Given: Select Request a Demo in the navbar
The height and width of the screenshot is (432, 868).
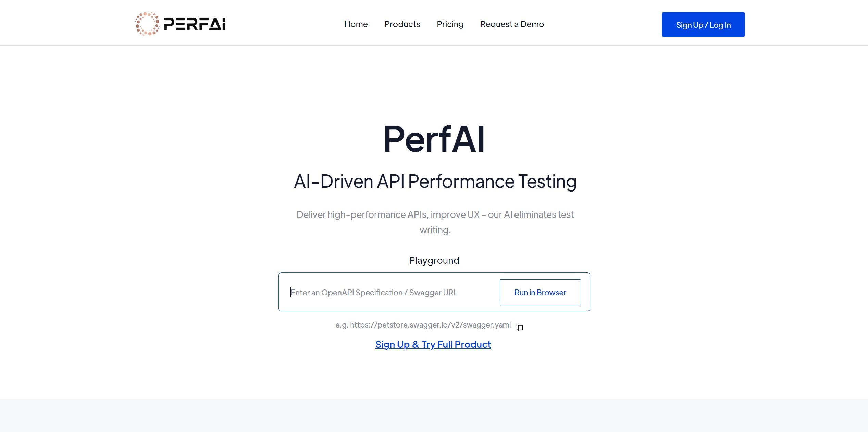Looking at the screenshot, I should [512, 24].
